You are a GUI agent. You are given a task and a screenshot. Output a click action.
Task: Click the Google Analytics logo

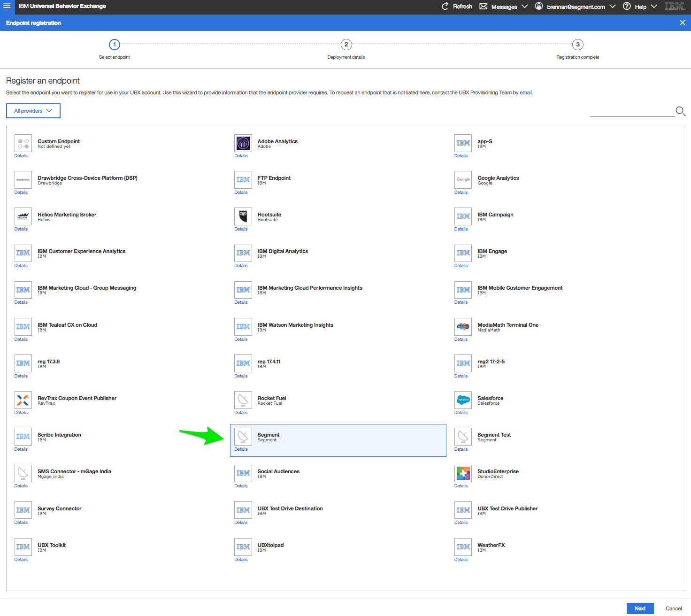463,180
